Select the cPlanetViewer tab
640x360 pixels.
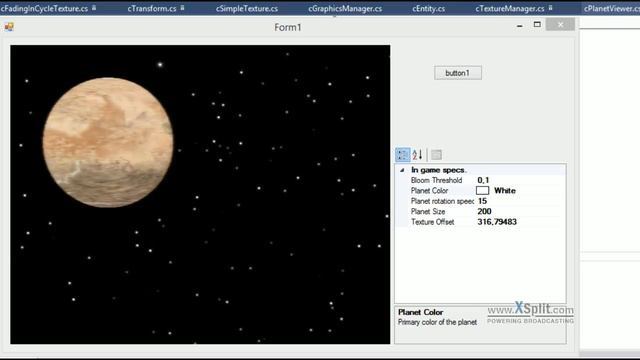click(611, 9)
